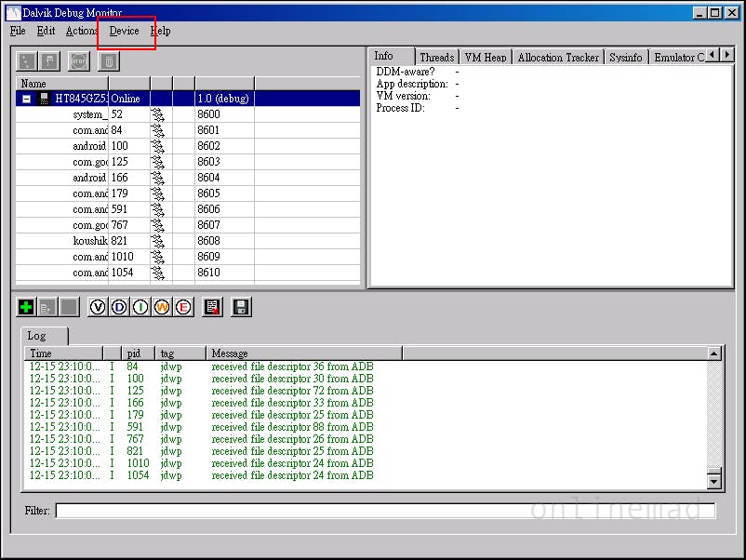Viewport: 746px width, 560px height.
Task: Switch to the VM Heap tab
Action: click(485, 58)
